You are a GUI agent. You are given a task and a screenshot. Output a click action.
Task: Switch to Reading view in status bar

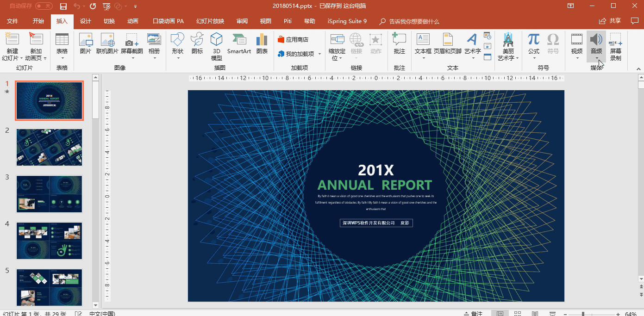pyautogui.click(x=535, y=314)
